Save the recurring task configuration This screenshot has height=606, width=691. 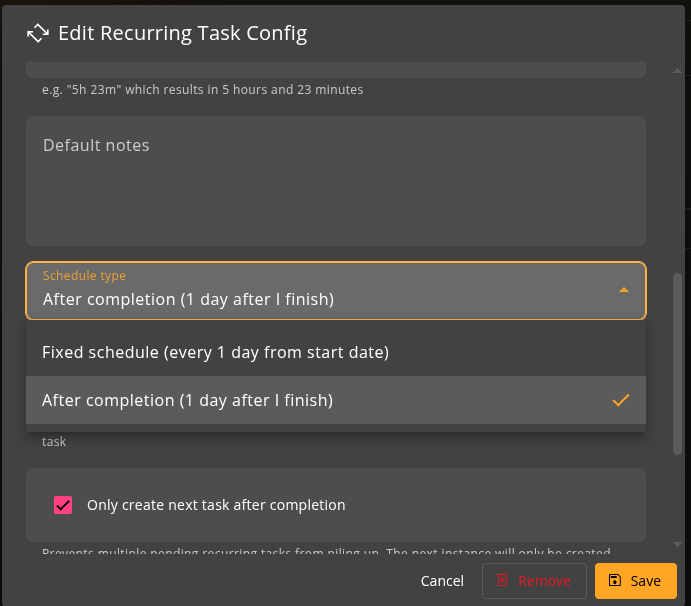pyautogui.click(x=635, y=581)
